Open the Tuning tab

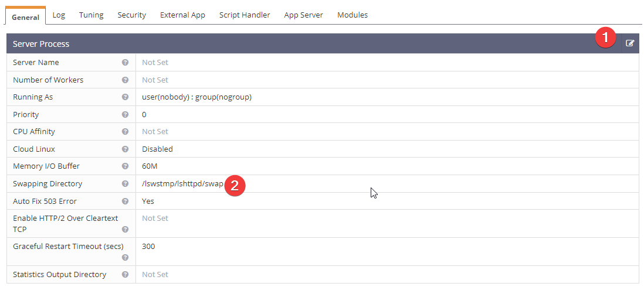(x=91, y=15)
